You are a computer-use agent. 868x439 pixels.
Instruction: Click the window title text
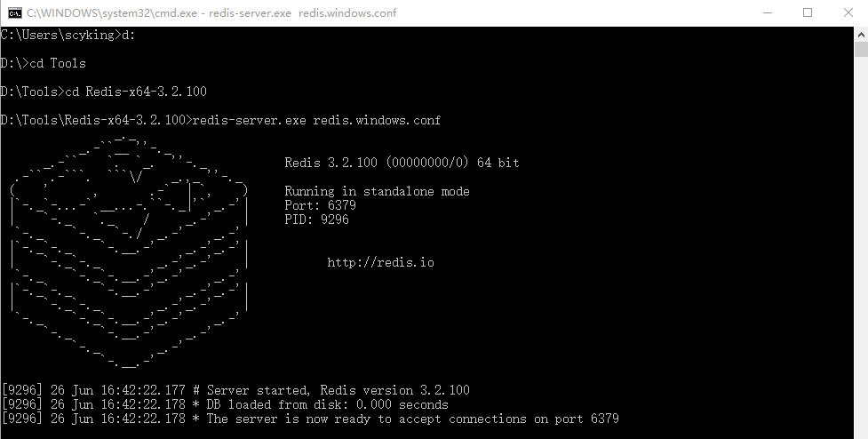(211, 12)
